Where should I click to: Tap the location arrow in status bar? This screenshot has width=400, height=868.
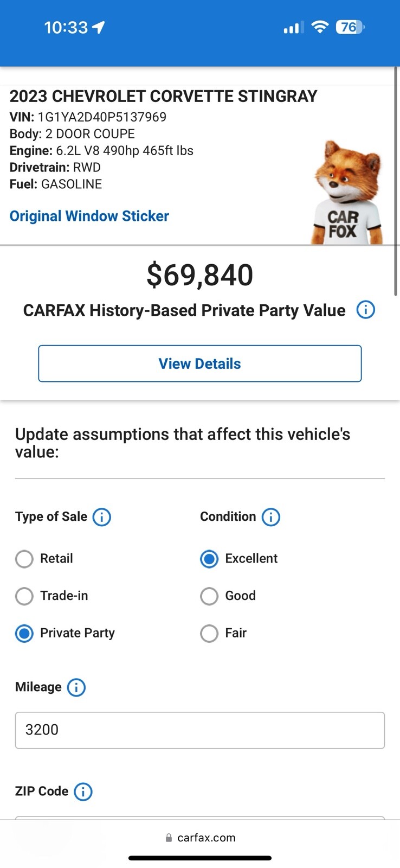pyautogui.click(x=99, y=27)
